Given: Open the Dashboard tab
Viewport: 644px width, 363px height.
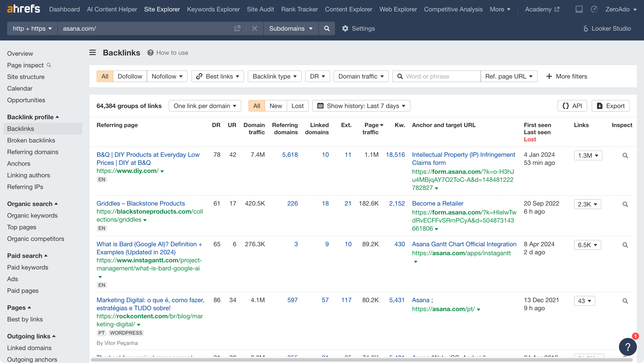Looking at the screenshot, I should 64,9.
